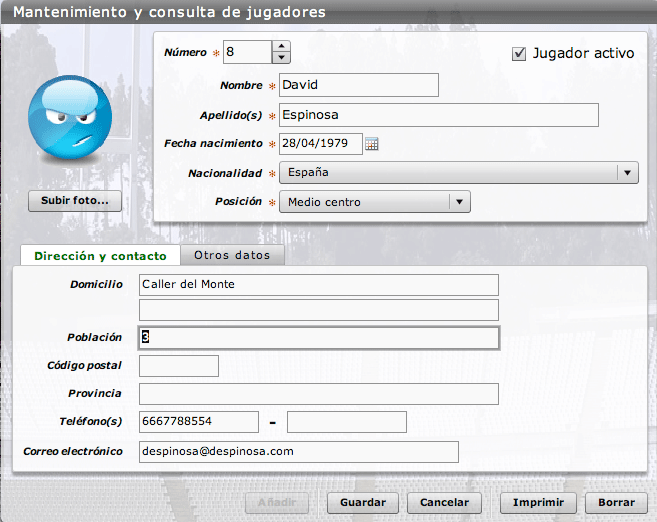Screen dimensions: 657x522
Task: Click the Fecha nacimiento date field
Action: [321, 144]
